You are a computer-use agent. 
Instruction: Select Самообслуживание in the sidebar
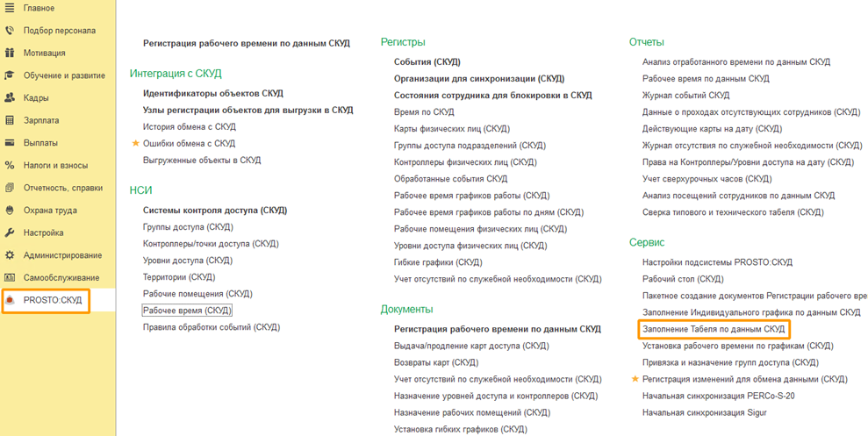click(61, 277)
